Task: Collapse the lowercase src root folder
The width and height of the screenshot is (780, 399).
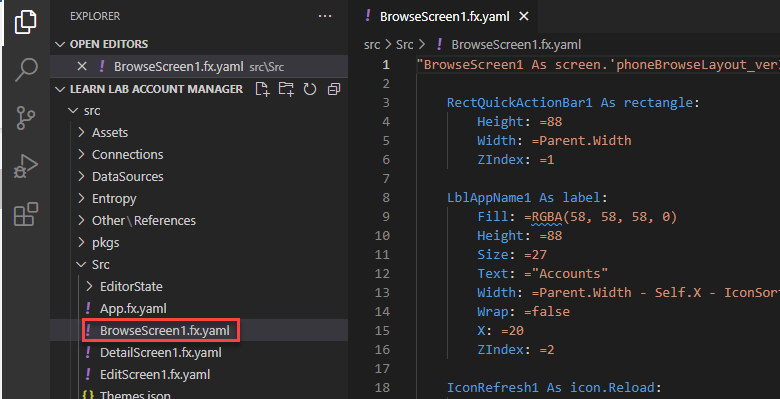Action: pos(73,110)
